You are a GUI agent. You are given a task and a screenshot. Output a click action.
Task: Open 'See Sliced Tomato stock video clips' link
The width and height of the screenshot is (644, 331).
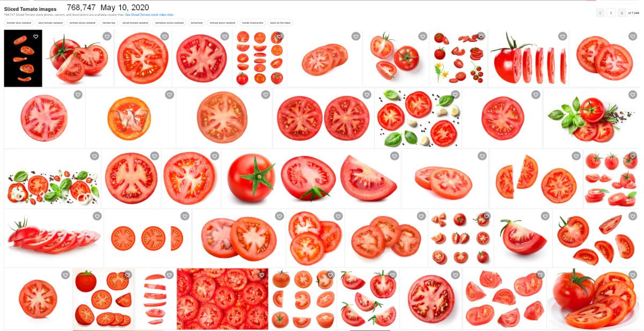(150, 15)
